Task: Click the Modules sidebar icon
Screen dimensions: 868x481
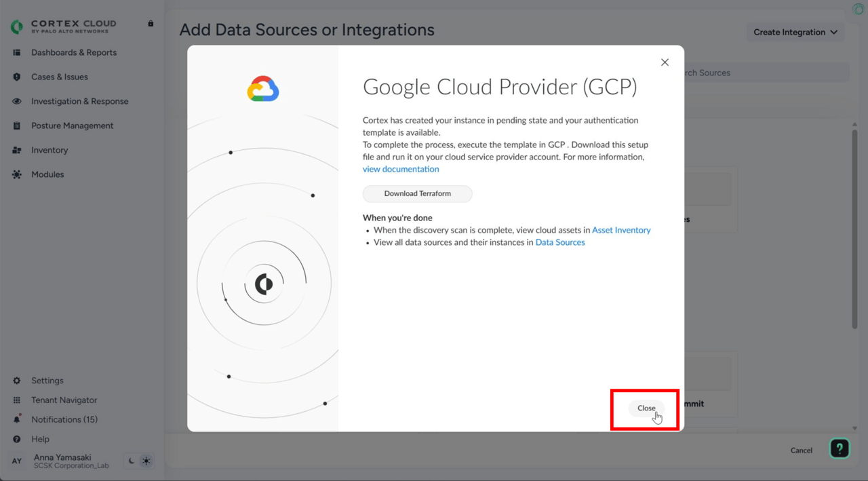Action: pos(17,174)
